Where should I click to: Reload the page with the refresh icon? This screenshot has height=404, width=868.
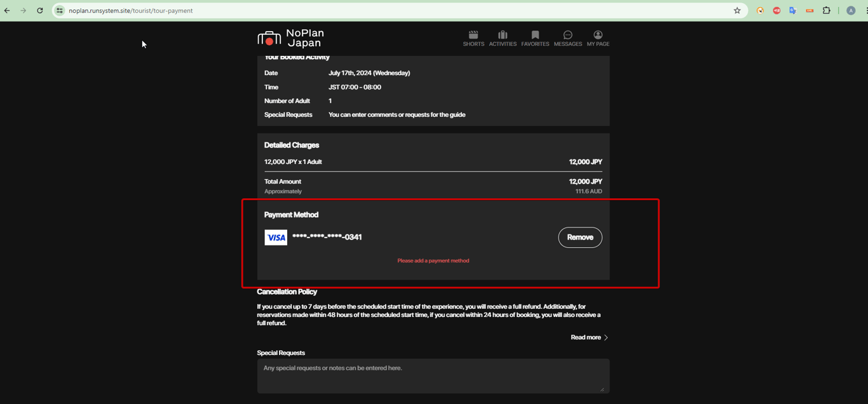[40, 11]
